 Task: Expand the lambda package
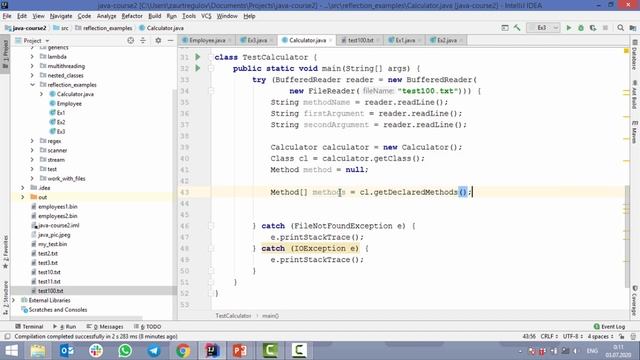pyautogui.click(x=32, y=57)
